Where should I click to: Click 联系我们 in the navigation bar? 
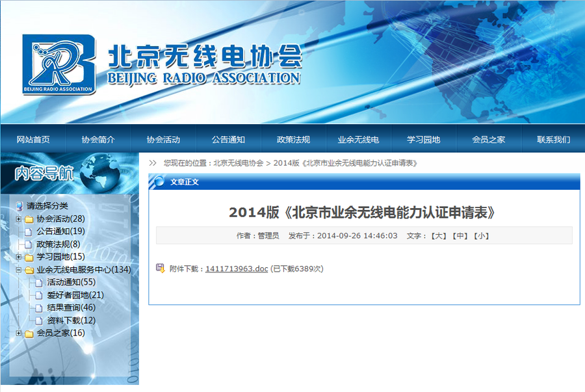pyautogui.click(x=554, y=140)
